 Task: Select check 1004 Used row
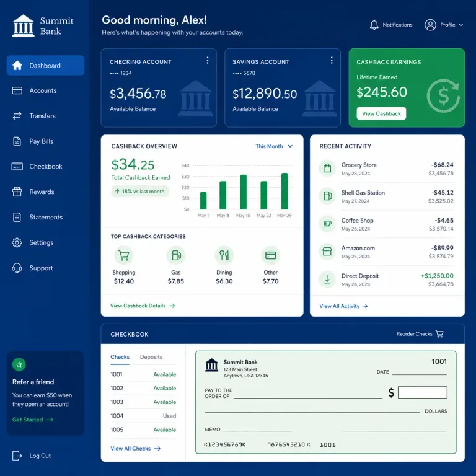coord(143,416)
